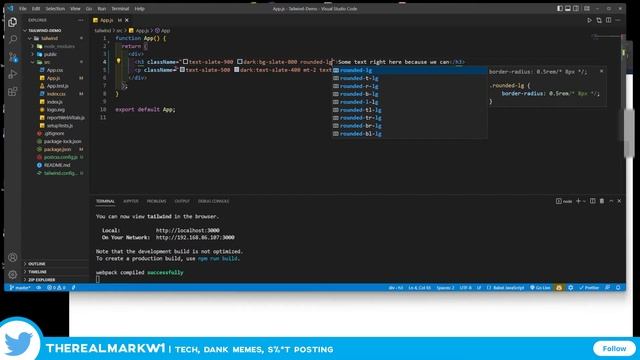
Task: Open the Extensions view
Action: pyautogui.click(x=13, y=91)
